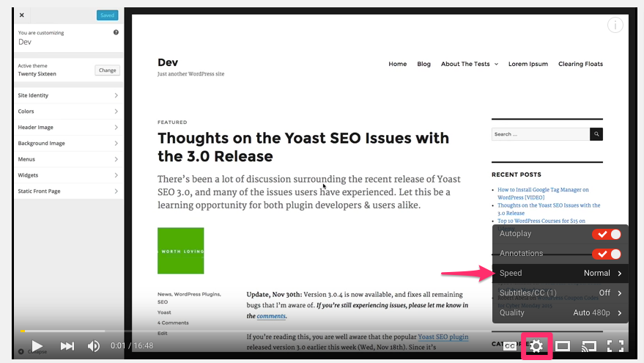The height and width of the screenshot is (363, 644).
Task: Expand the Site Identity section
Action: coord(68,95)
